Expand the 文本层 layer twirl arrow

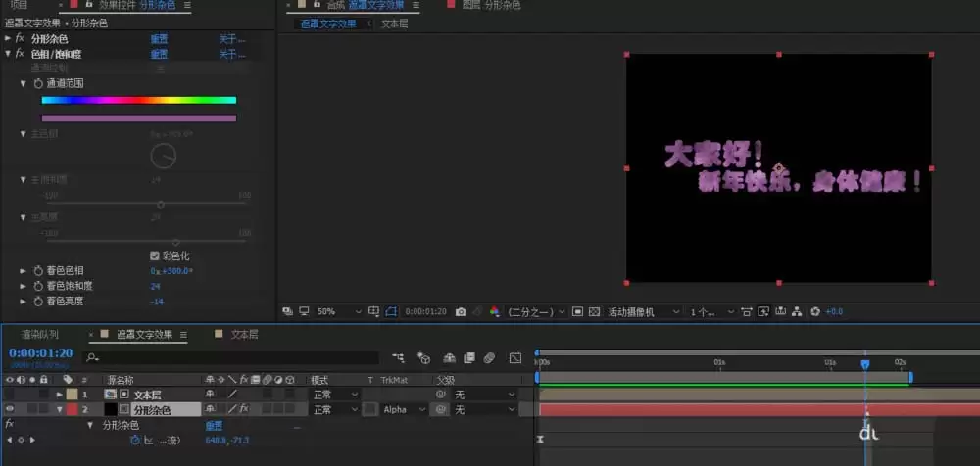[60, 395]
